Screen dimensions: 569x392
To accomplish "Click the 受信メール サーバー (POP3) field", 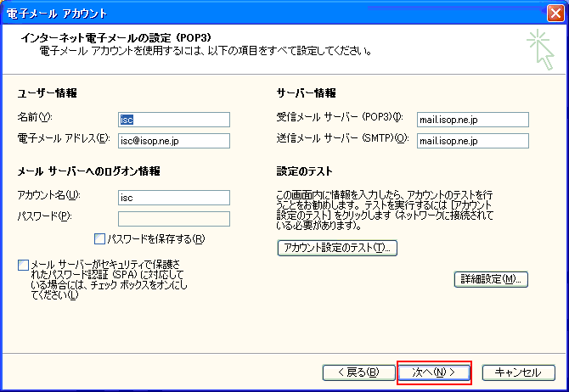I will (473, 120).
